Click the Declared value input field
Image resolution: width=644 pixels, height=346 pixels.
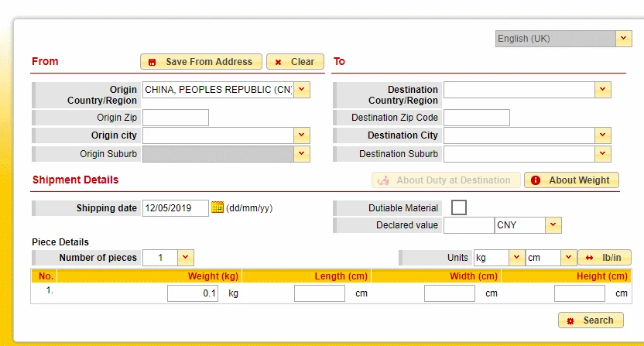point(468,225)
